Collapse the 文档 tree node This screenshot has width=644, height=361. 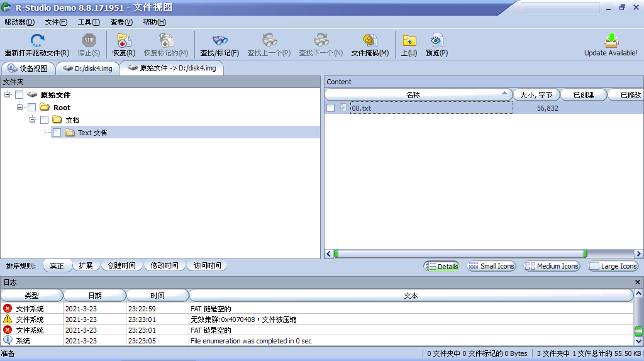click(33, 119)
